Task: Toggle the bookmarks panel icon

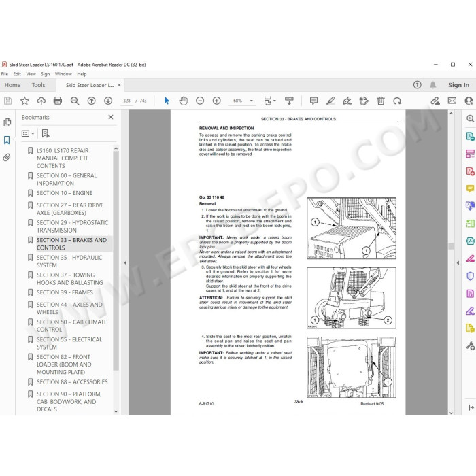Action: click(x=7, y=140)
